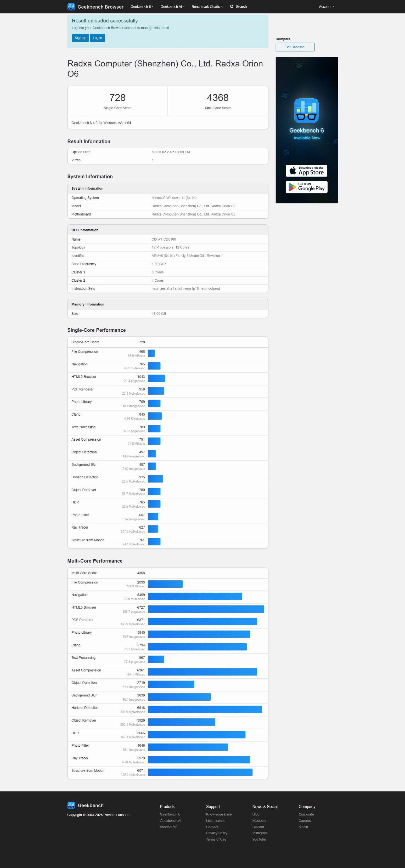Open the Terms of Use link
Viewport: 405px width, 868px height.
[216, 840]
